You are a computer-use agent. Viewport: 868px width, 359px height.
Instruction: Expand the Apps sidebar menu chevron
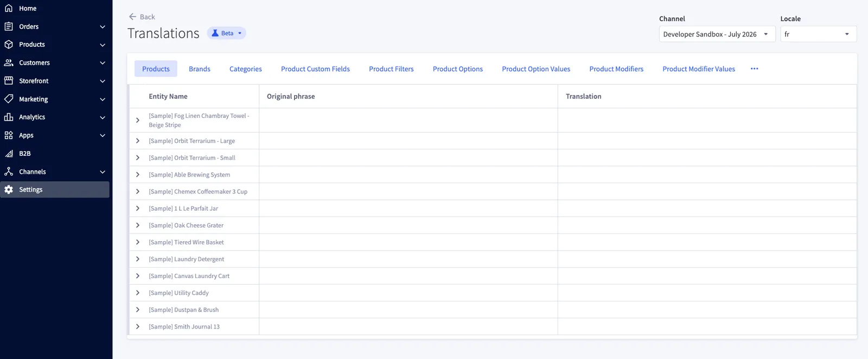(x=103, y=135)
